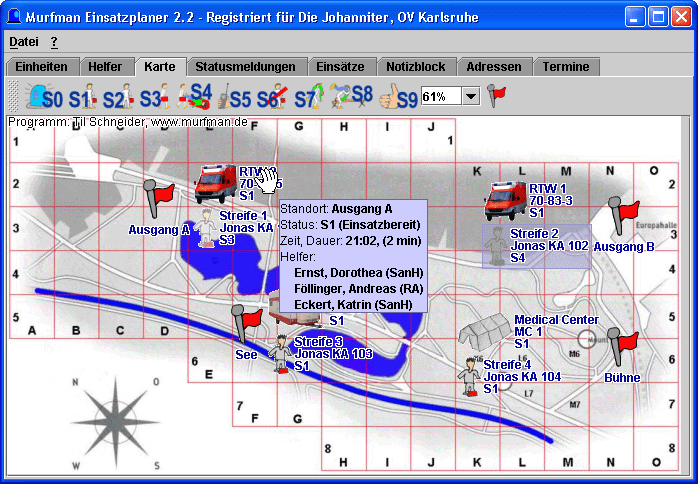Switch to the Einheiten tab

coord(41,67)
